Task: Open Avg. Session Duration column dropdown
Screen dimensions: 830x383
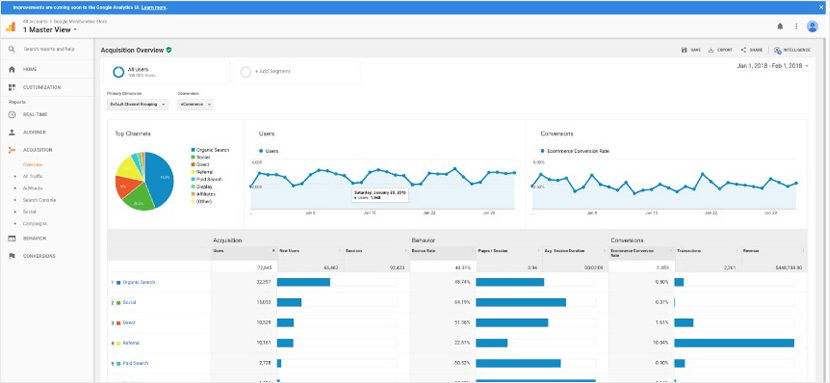Action: [606, 250]
